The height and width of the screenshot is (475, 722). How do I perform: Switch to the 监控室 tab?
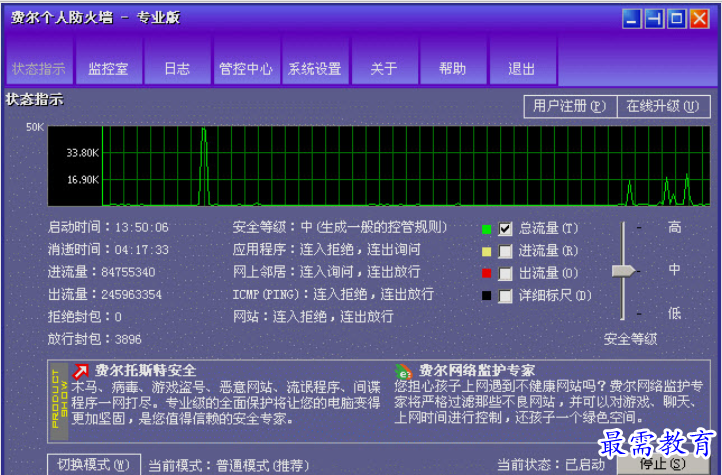109,61
